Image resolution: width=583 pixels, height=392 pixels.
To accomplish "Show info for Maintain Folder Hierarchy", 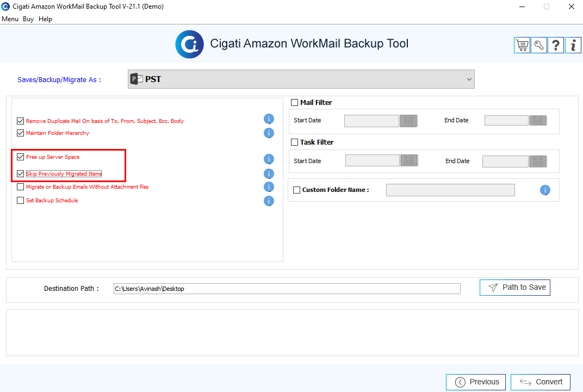I will (269, 133).
